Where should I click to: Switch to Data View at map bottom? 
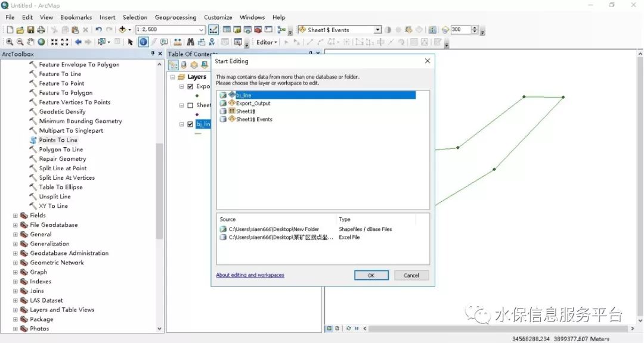point(329,328)
